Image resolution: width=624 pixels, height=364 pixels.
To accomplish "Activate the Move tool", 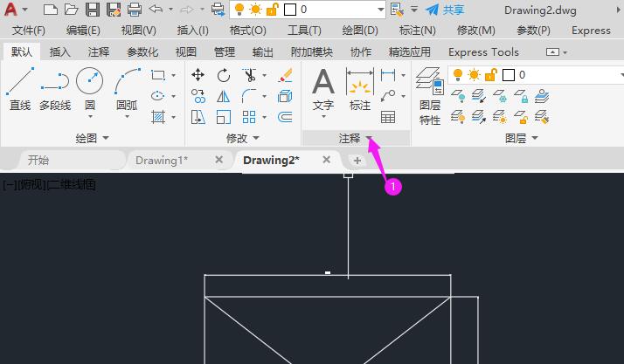I will [198, 75].
